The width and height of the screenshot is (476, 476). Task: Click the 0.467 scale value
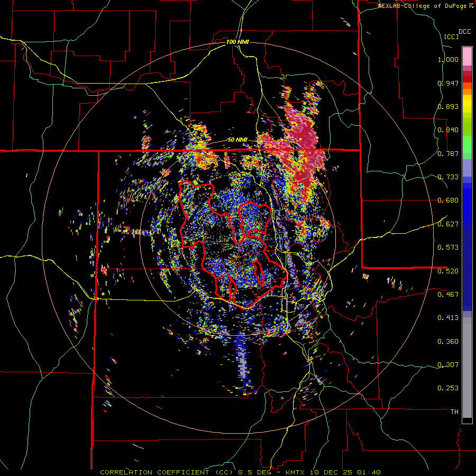point(448,294)
